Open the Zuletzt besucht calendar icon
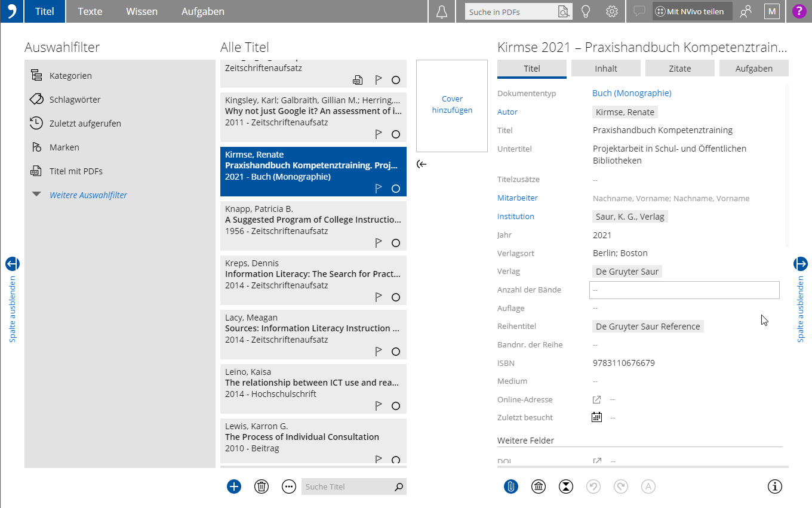The height and width of the screenshot is (508, 812). [596, 417]
